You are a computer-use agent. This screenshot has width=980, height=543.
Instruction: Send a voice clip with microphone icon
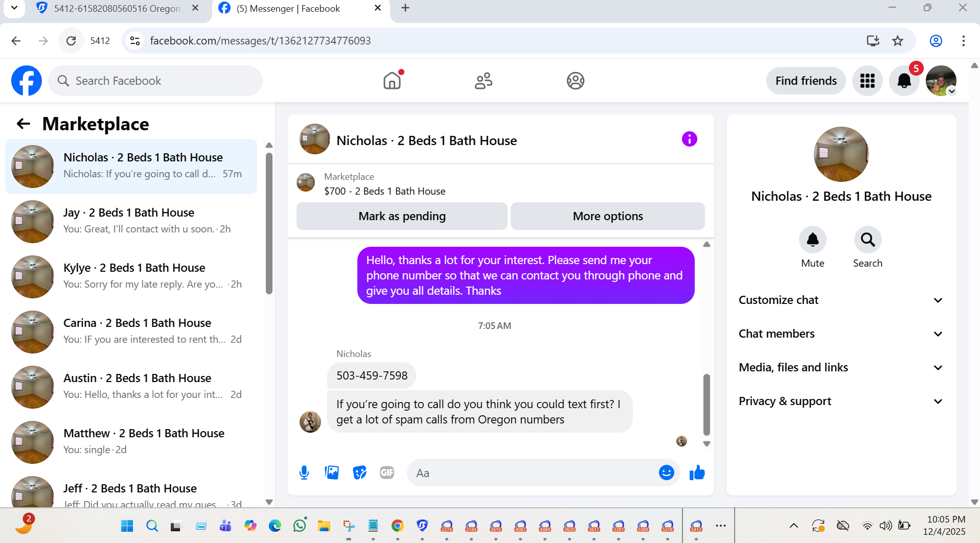(x=304, y=473)
